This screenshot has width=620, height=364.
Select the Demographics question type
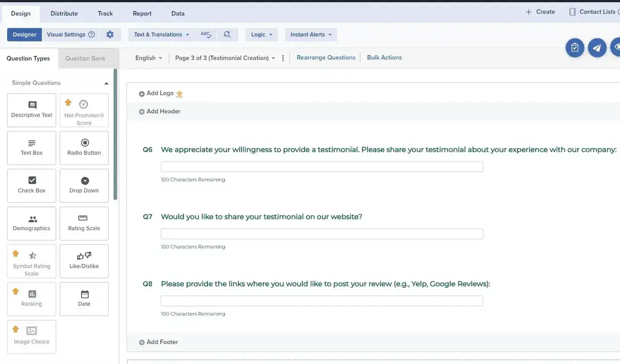coord(31,222)
